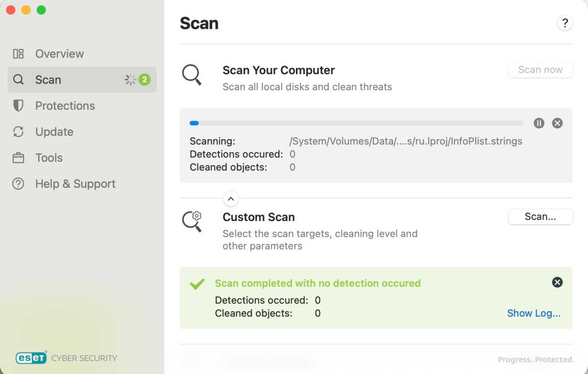Dismiss the scan completed notification
This screenshot has width=588, height=374.
pyautogui.click(x=557, y=282)
